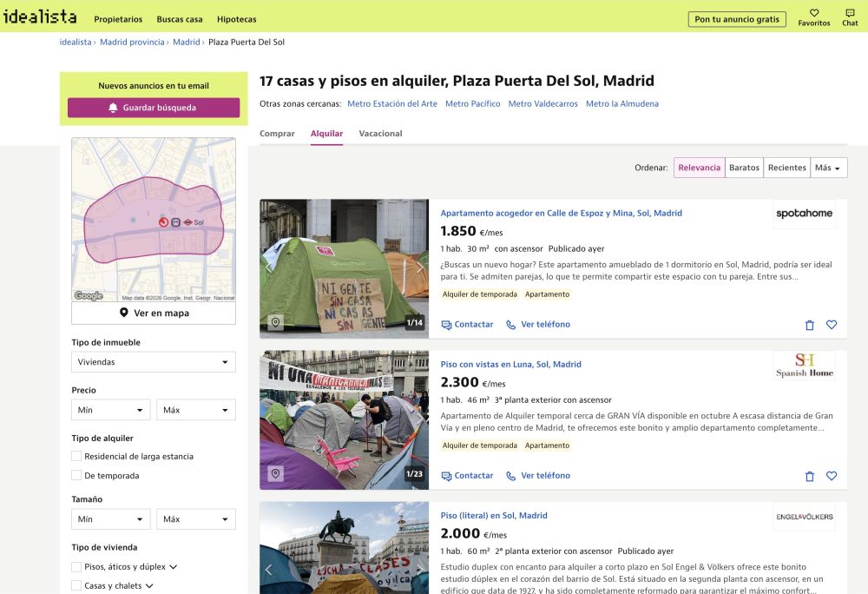This screenshot has width=868, height=594.
Task: Expand the Más sort options
Action: [x=828, y=168]
